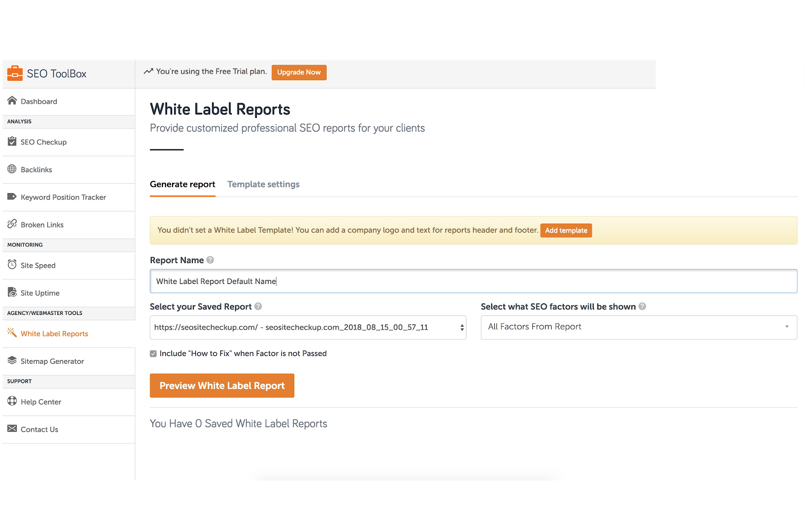The width and height of the screenshot is (812, 508).
Task: Click the Add template button
Action: tap(566, 231)
